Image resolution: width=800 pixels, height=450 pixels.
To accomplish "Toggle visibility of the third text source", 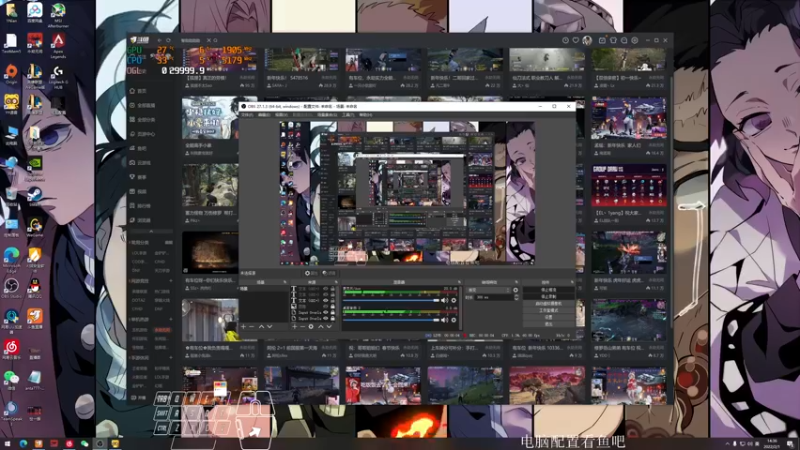I will [326, 301].
